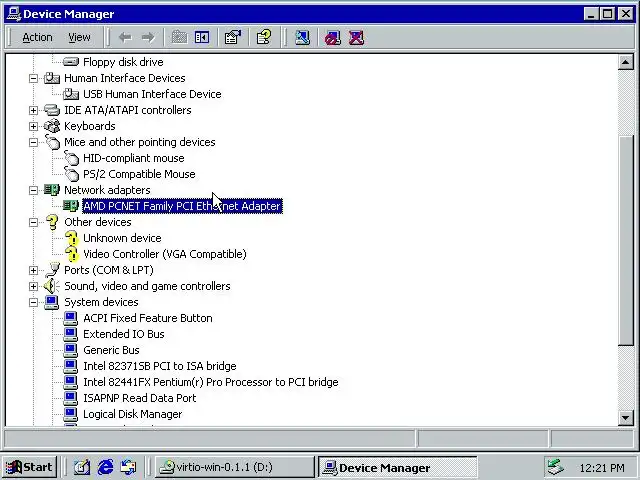Click the Unknown device warning icon
The height and width of the screenshot is (480, 640).
click(x=72, y=238)
